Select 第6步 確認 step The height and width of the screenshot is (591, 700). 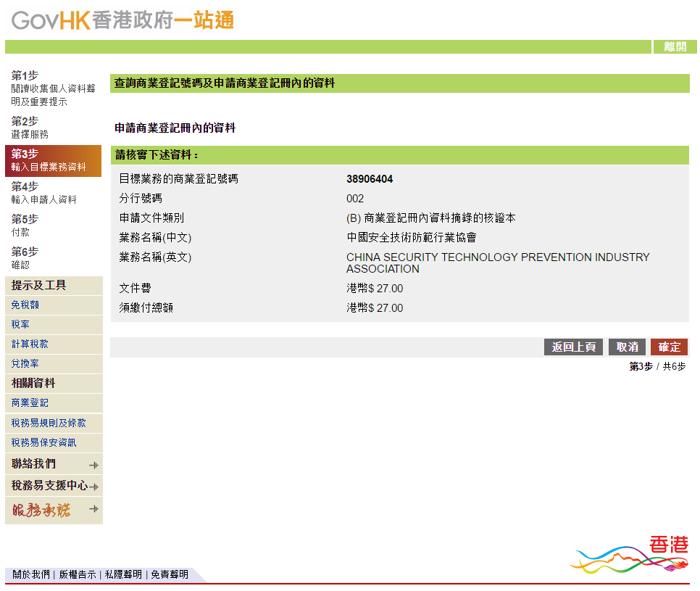click(x=25, y=257)
